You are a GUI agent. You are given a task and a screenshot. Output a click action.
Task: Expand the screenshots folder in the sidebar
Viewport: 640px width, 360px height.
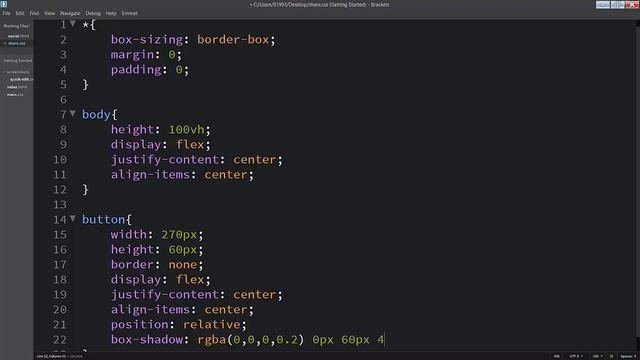pos(17,72)
